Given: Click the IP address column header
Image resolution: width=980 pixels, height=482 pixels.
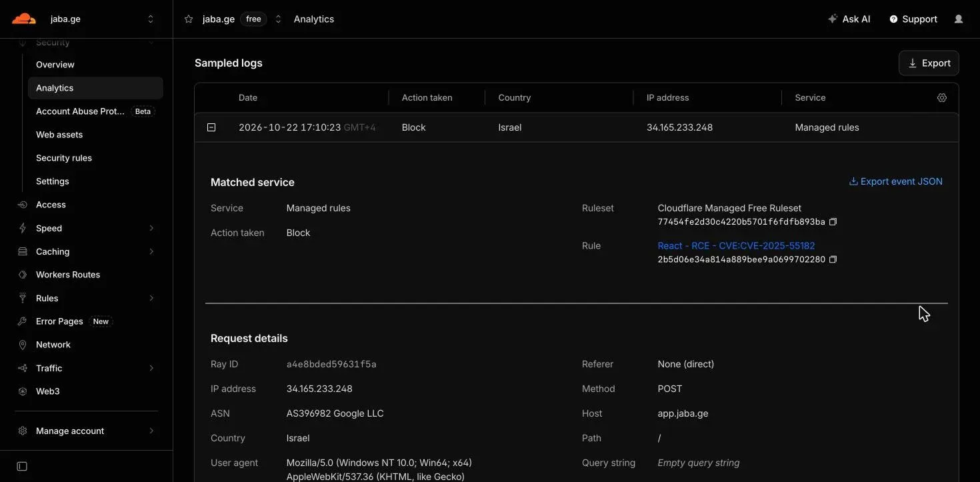Looking at the screenshot, I should pyautogui.click(x=667, y=97).
